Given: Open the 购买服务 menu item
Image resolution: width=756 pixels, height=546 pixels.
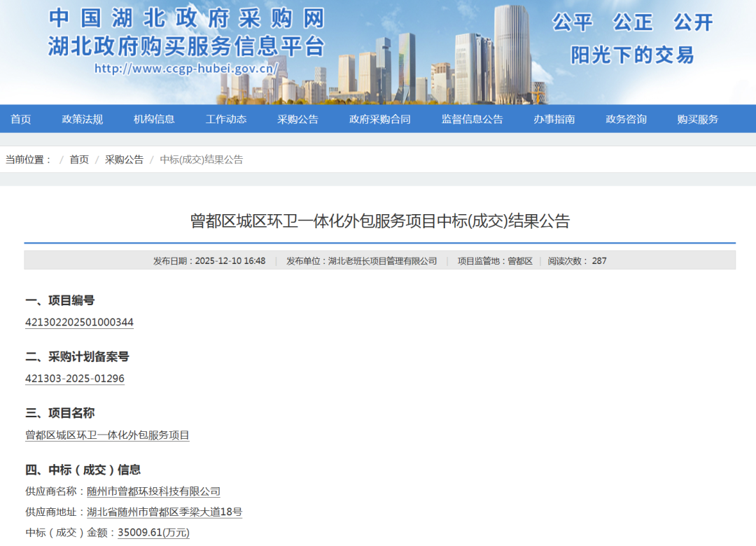Looking at the screenshot, I should (698, 119).
